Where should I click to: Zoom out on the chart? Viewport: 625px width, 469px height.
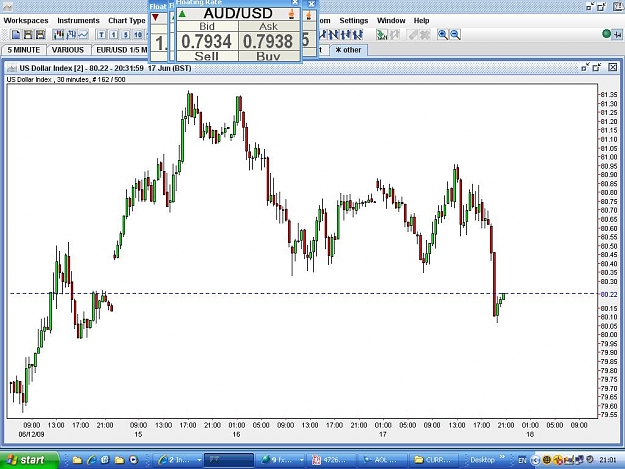[x=455, y=35]
